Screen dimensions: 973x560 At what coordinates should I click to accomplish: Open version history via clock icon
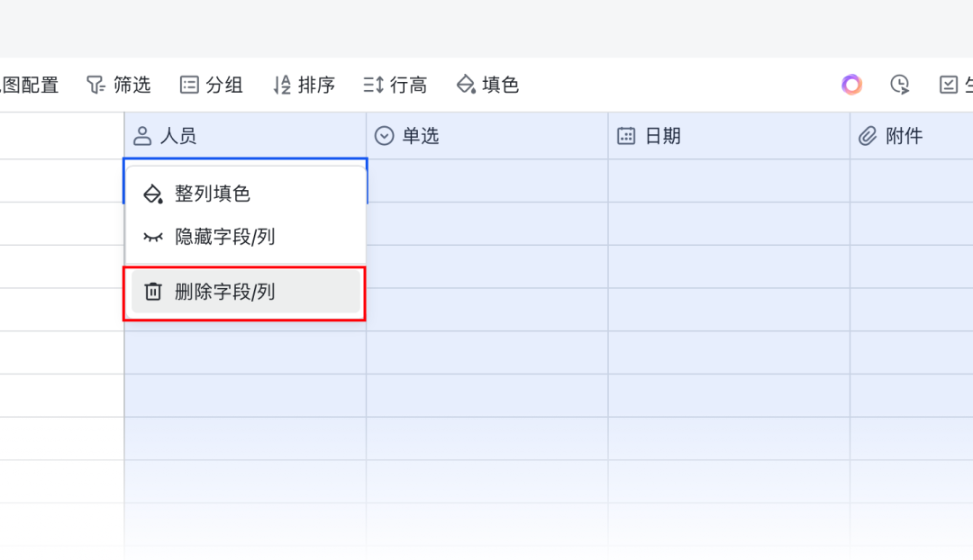[x=899, y=84]
